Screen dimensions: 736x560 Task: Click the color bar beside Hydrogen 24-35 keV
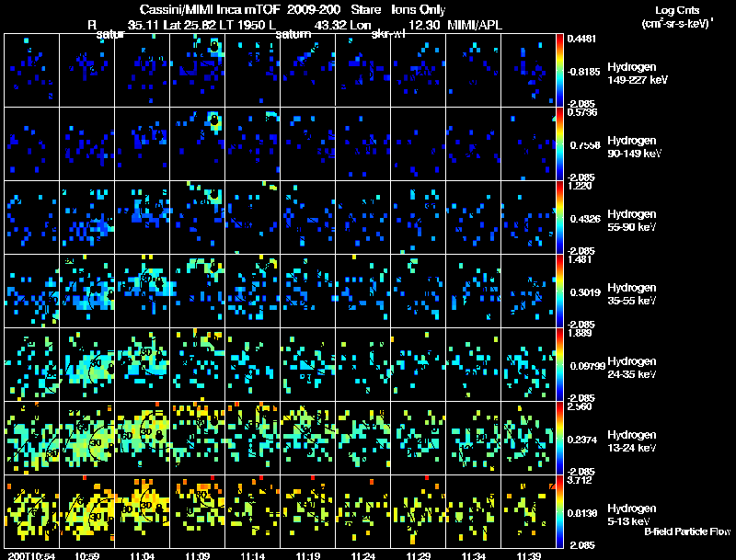559,365
